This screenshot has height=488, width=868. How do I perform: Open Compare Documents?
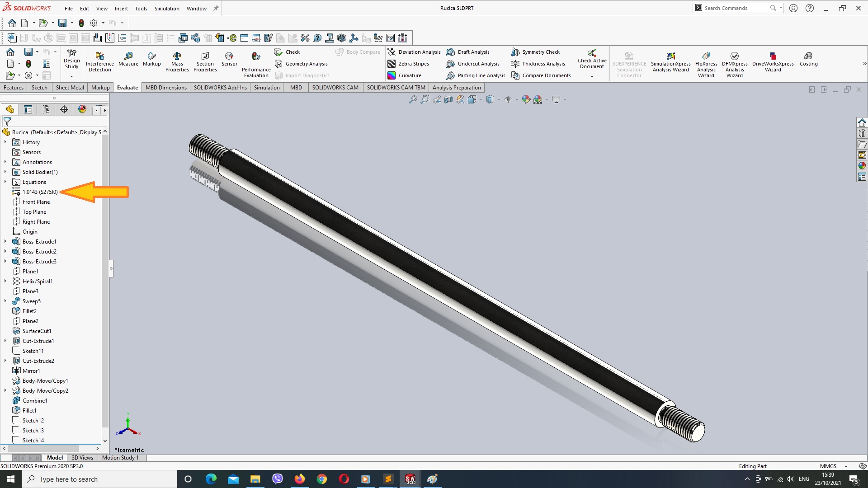click(541, 75)
